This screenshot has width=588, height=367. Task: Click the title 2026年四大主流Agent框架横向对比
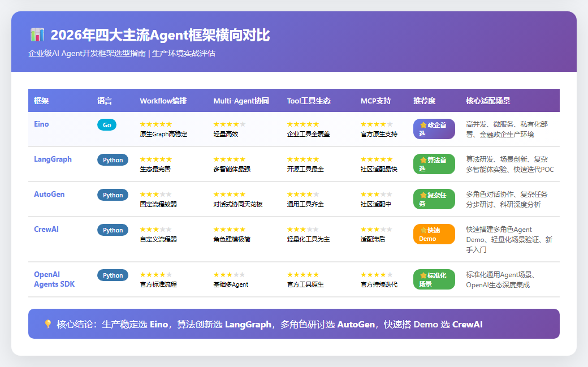pos(160,35)
